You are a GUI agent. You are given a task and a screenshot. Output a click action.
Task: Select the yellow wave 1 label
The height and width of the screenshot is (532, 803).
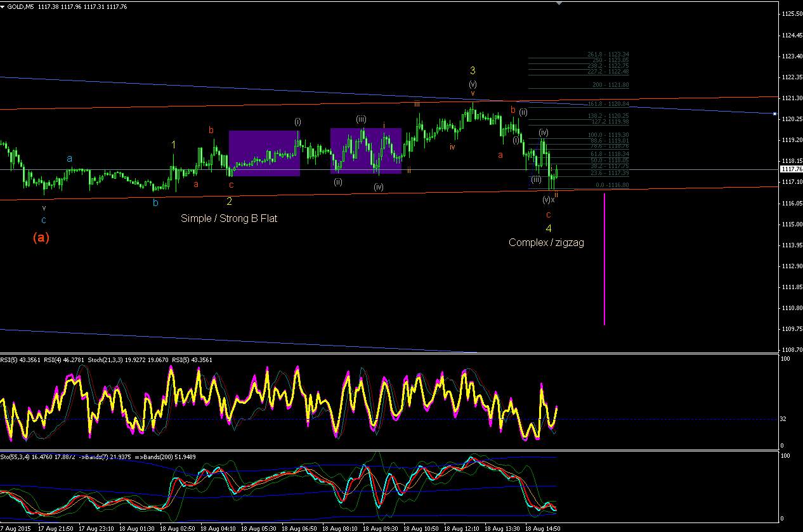click(173, 145)
